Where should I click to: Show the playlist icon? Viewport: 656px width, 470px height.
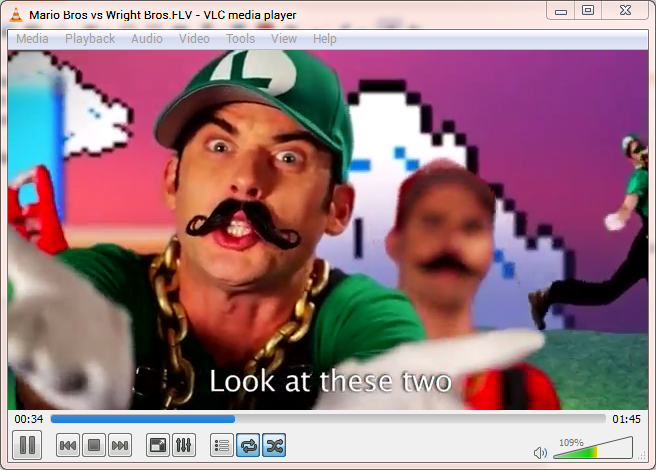[222, 445]
